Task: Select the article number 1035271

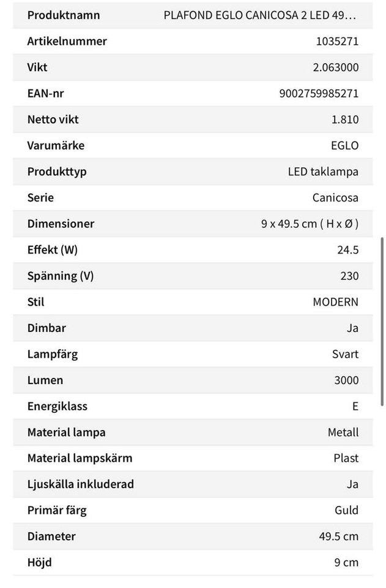Action: point(336,42)
